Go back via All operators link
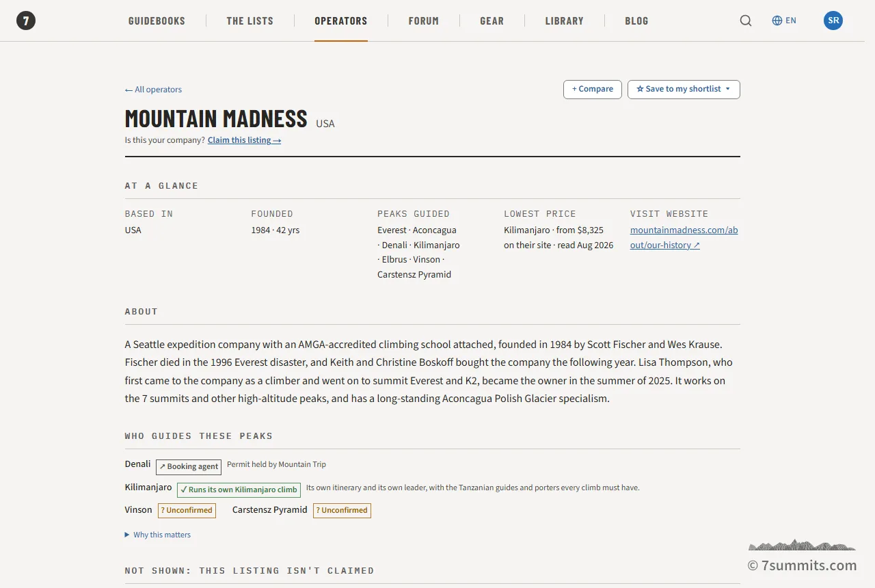 (x=153, y=90)
